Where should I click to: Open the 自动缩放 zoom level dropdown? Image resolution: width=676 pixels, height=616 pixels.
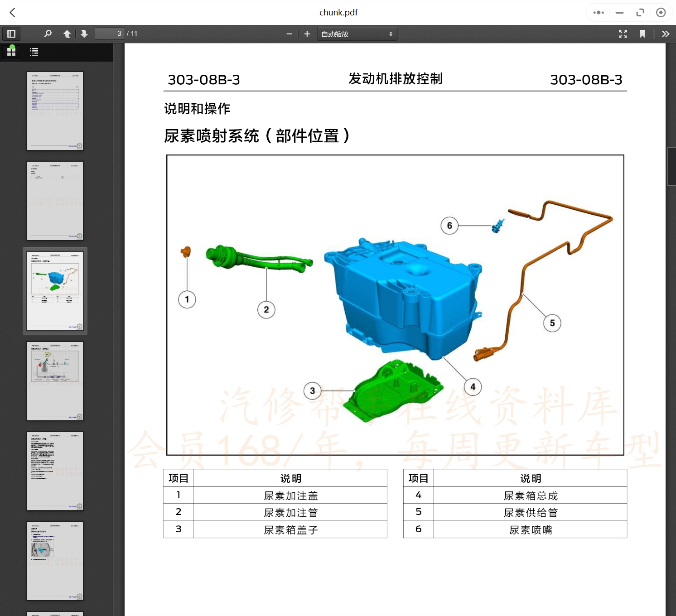(357, 34)
